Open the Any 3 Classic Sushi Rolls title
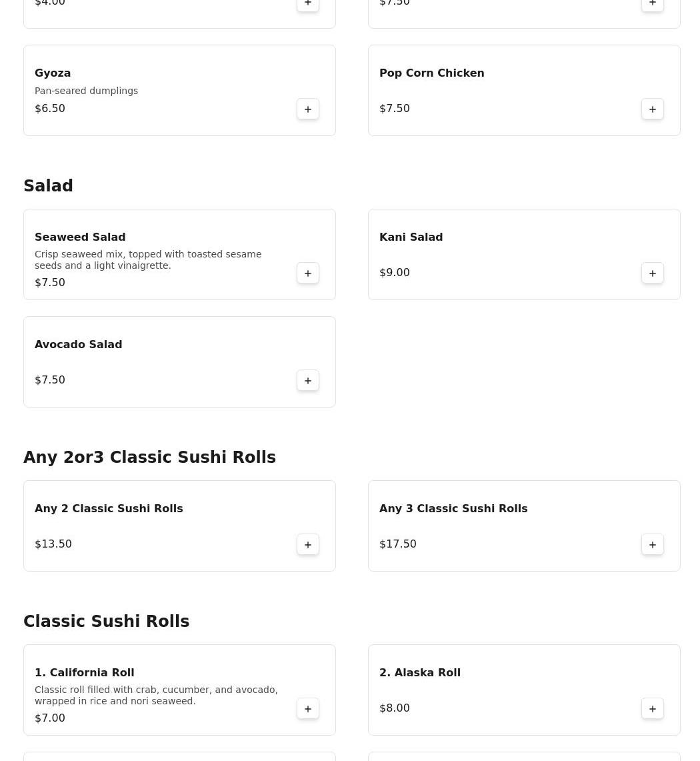 [x=453, y=508]
